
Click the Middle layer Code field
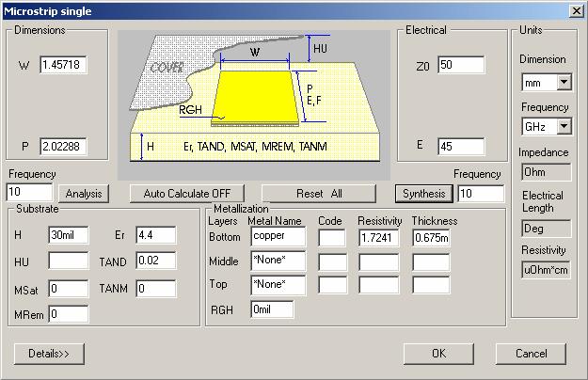332,262
